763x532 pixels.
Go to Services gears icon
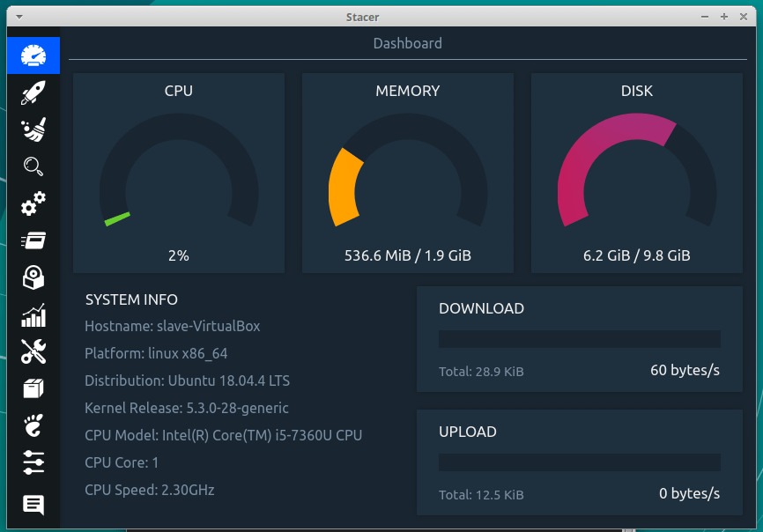(x=33, y=204)
